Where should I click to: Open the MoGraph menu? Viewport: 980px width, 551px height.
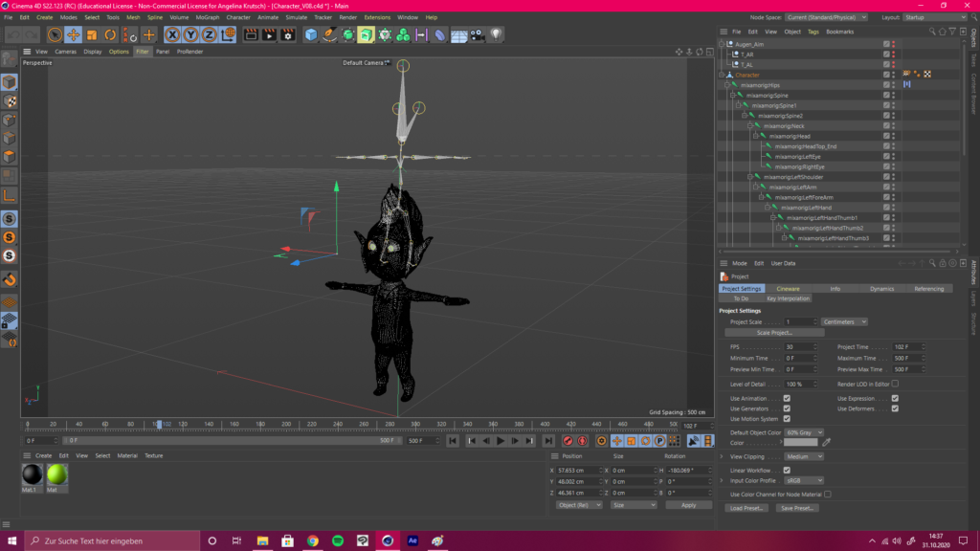coord(207,17)
